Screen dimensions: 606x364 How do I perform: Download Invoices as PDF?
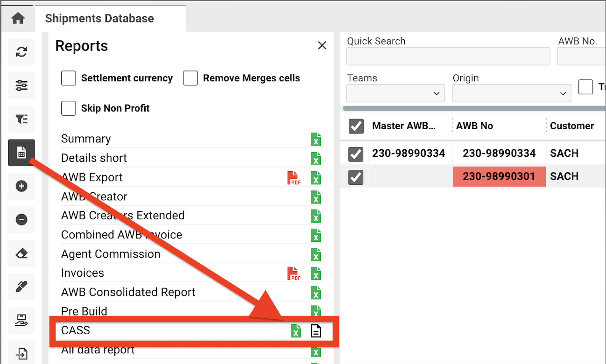click(294, 273)
